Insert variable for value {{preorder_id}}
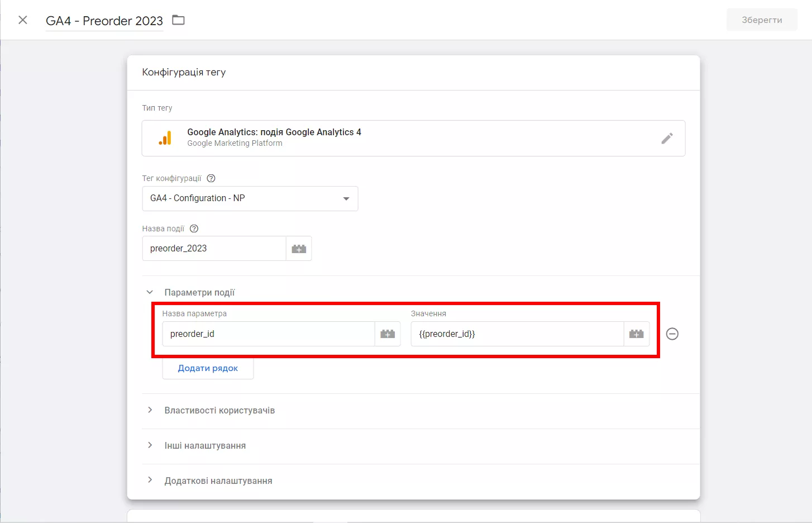 (636, 334)
